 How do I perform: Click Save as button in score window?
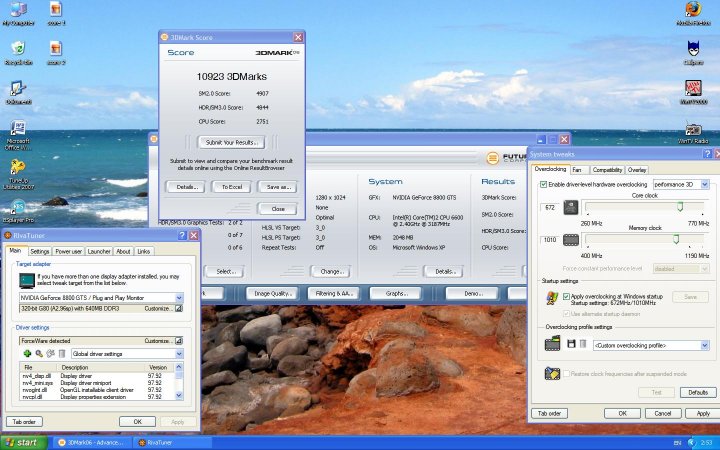278,187
